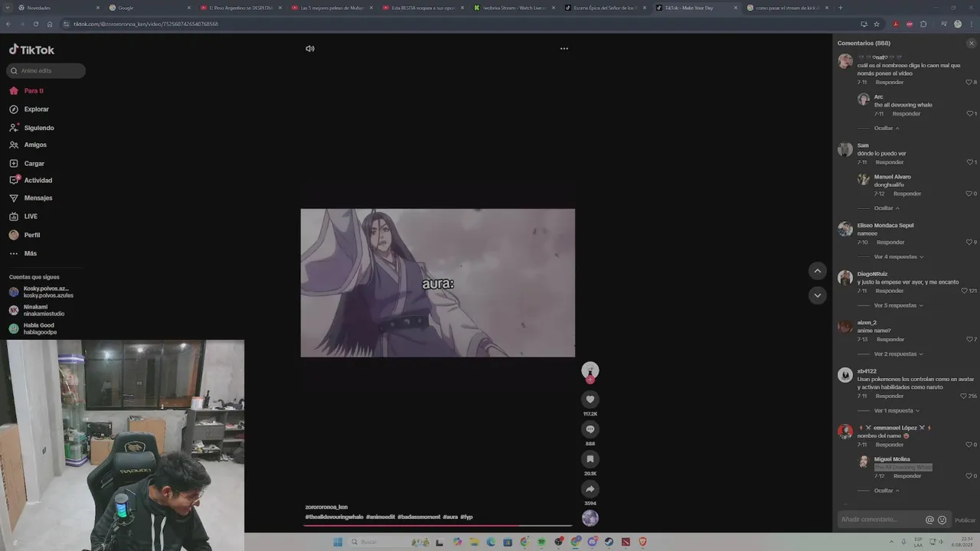Like Sam's comment 'dónde lo puedo ver'
980x551 pixels.
(971, 162)
